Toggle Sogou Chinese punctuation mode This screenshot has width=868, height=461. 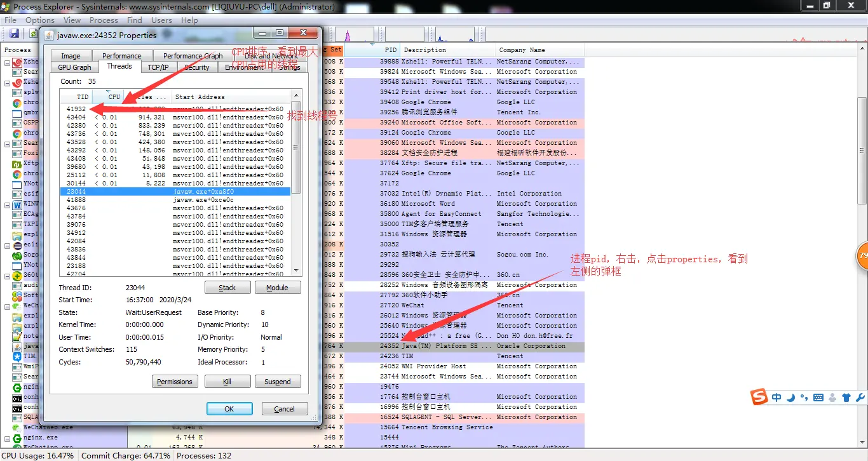coord(804,398)
